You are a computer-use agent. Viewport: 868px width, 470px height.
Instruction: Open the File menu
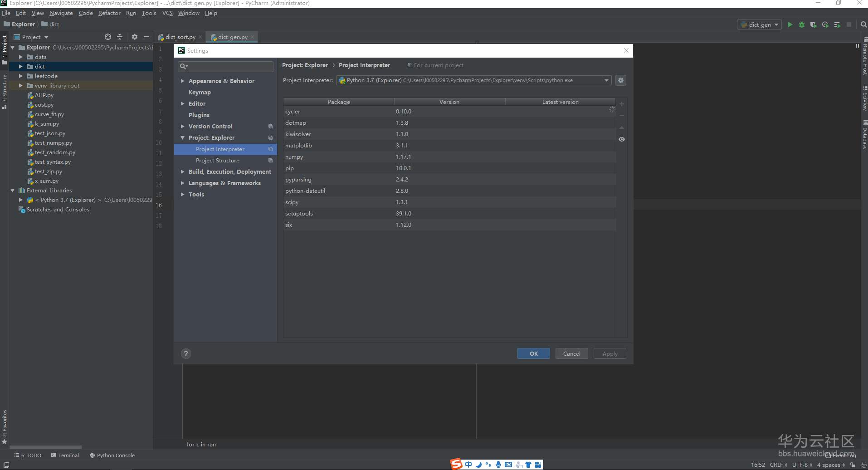tap(6, 13)
